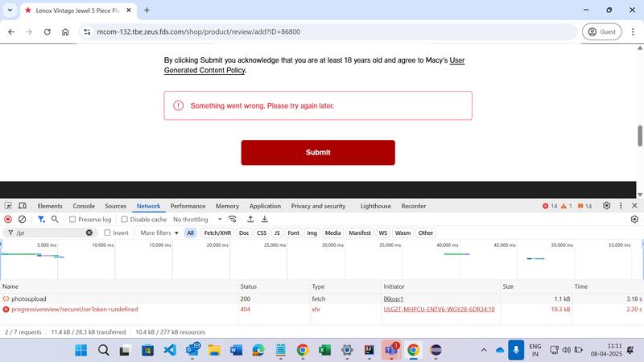The height and width of the screenshot is (362, 644).
Task: Click the /pr filter input field
Action: tap(50, 232)
